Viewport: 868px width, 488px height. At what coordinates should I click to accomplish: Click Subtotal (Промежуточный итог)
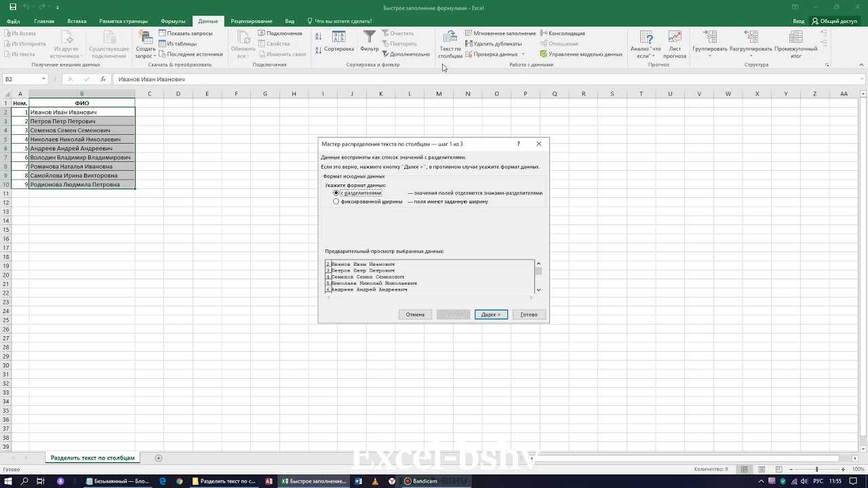point(796,44)
